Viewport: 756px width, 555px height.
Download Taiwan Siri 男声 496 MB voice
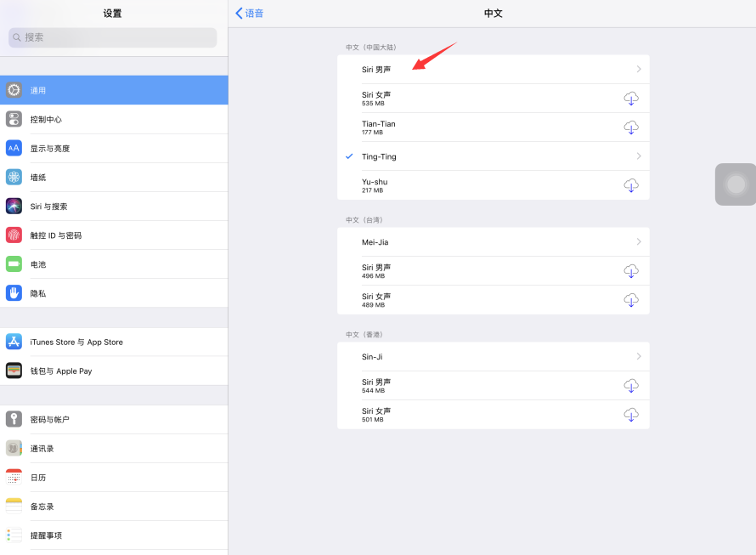(x=631, y=271)
